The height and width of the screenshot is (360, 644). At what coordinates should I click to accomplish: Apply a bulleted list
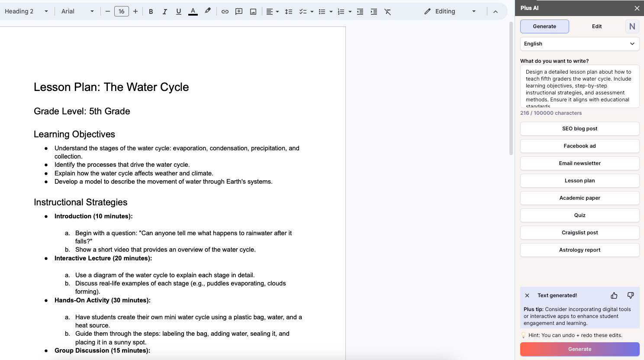322,12
